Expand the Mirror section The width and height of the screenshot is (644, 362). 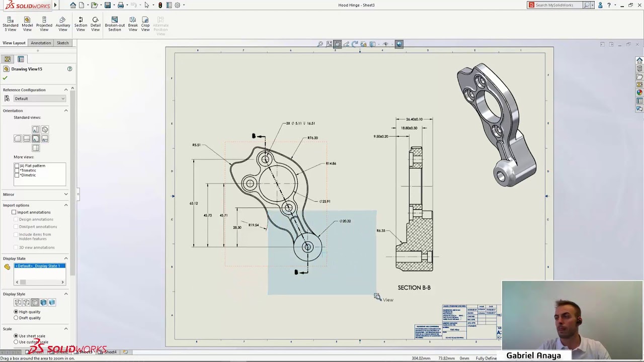66,195
